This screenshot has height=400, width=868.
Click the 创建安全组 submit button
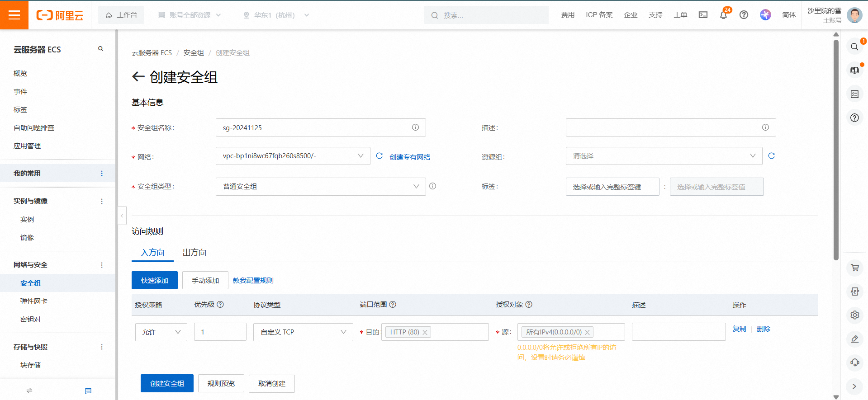[167, 383]
